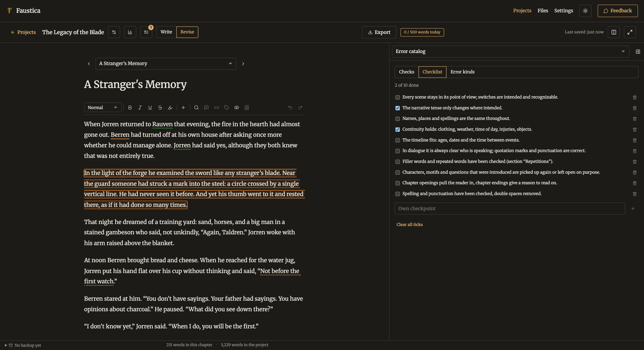This screenshot has height=350, width=644.
Task: Add a comment with the comment icon
Action: tap(206, 108)
